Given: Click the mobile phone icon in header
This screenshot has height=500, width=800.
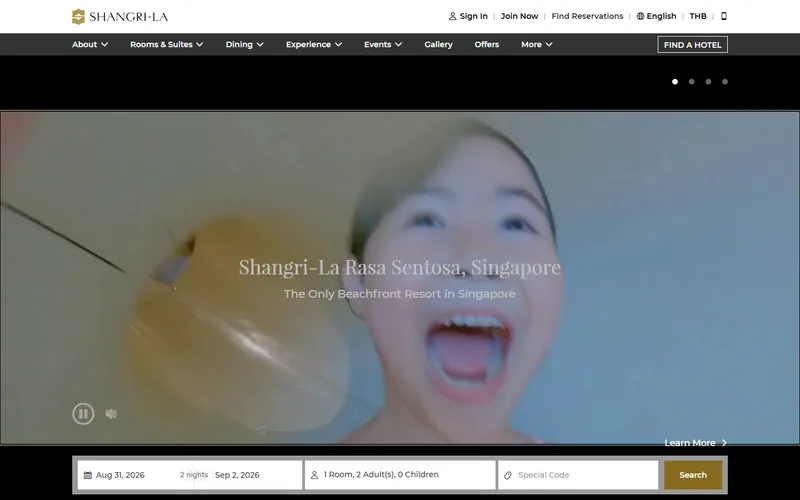Looking at the screenshot, I should 723,16.
